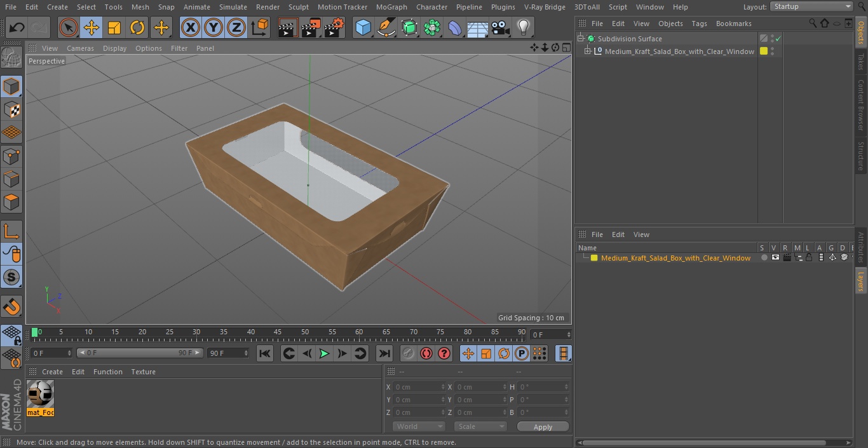Open the Attributes side tab

tap(861, 247)
